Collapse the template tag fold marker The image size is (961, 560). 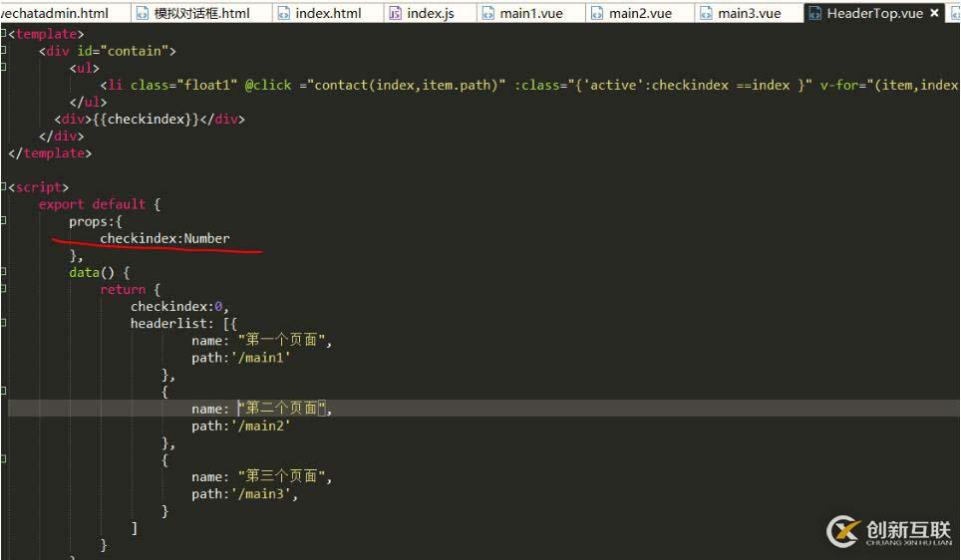pyautogui.click(x=4, y=34)
